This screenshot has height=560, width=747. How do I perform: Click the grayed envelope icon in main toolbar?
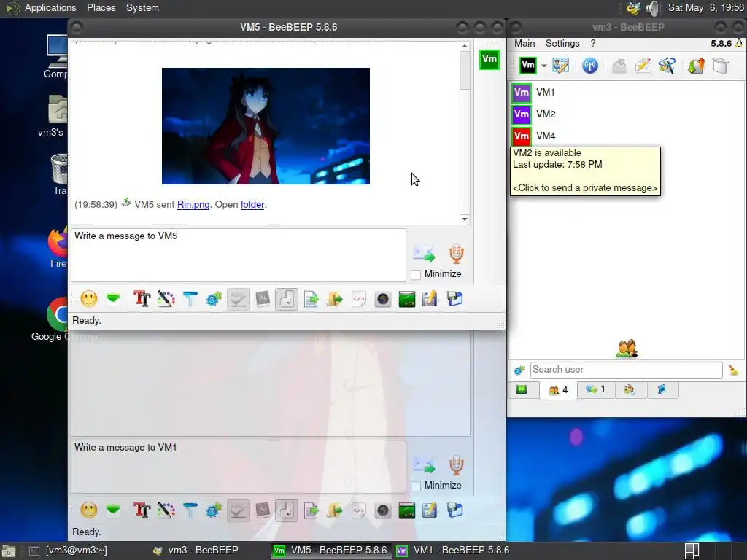pos(619,66)
